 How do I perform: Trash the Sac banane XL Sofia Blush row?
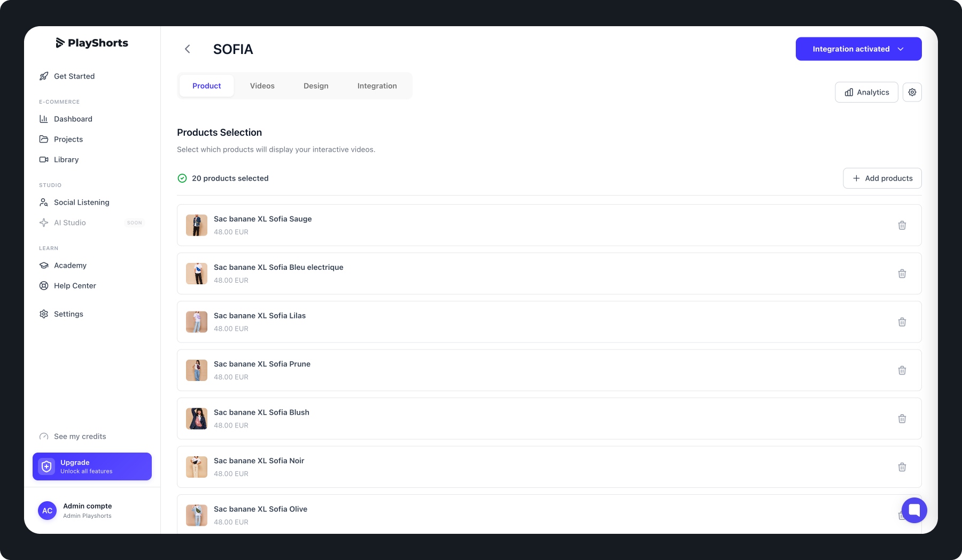point(902,419)
